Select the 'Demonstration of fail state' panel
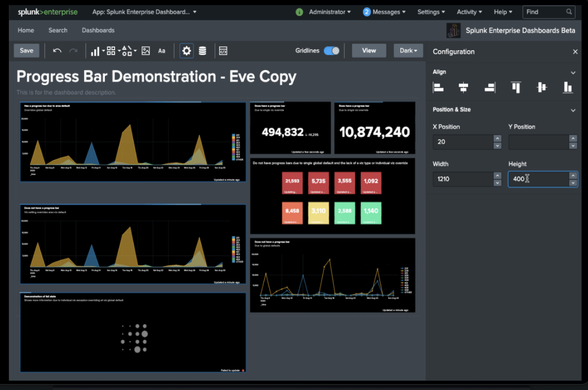The image size is (588, 390). click(133, 333)
